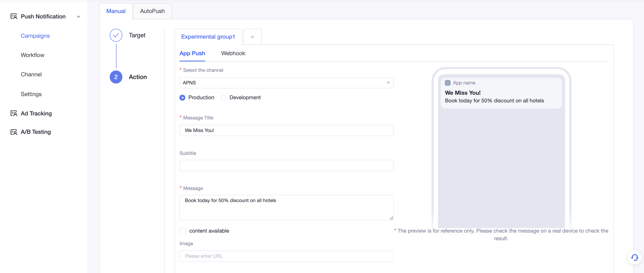Click the App name icon in preview
This screenshot has height=273, width=644.
[x=447, y=83]
